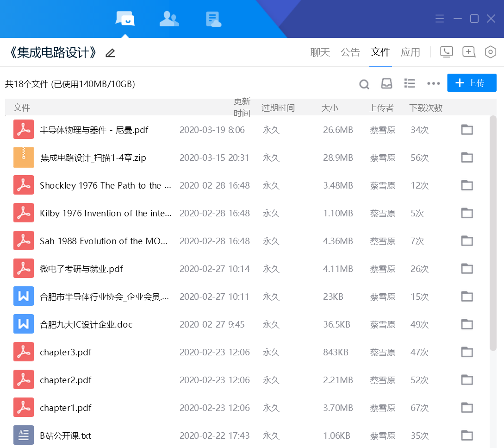The height and width of the screenshot is (448, 504).
Task: Click the add to chat plus icon
Action: tap(469, 52)
